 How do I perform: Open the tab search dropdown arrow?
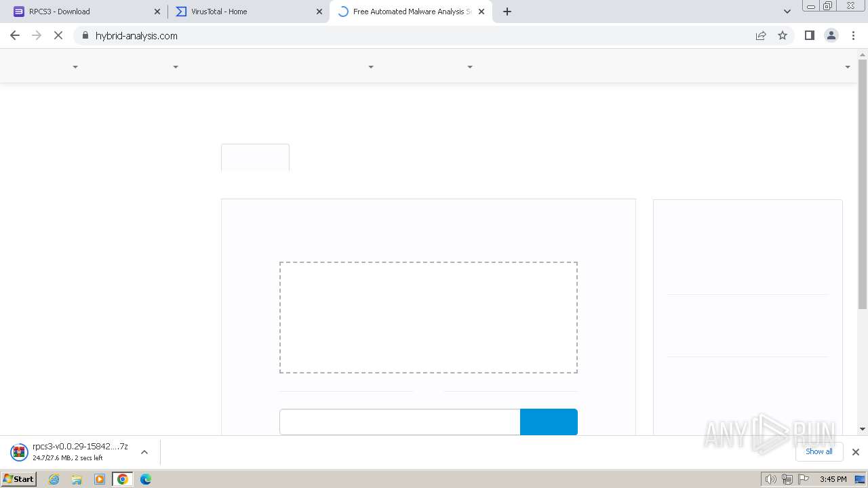pyautogui.click(x=787, y=12)
